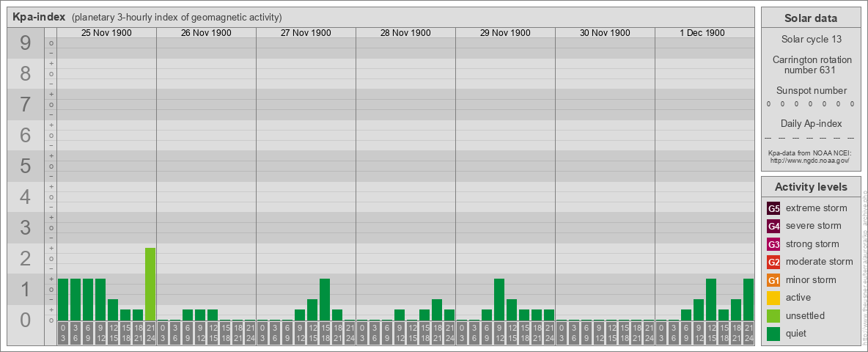This screenshot has width=868, height=352.
Task: Select the '1 Dec 1900' date header
Action: click(x=702, y=33)
